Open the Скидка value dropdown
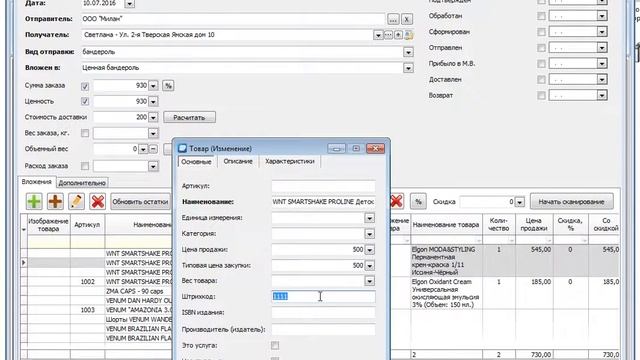 (x=520, y=202)
